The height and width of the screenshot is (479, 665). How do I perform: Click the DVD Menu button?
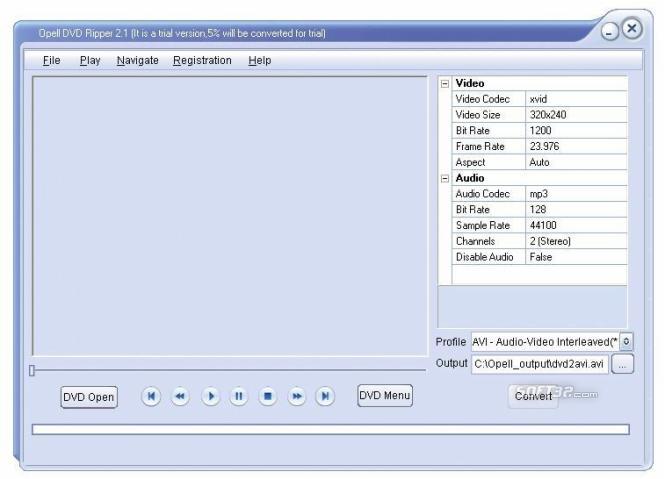click(x=385, y=395)
